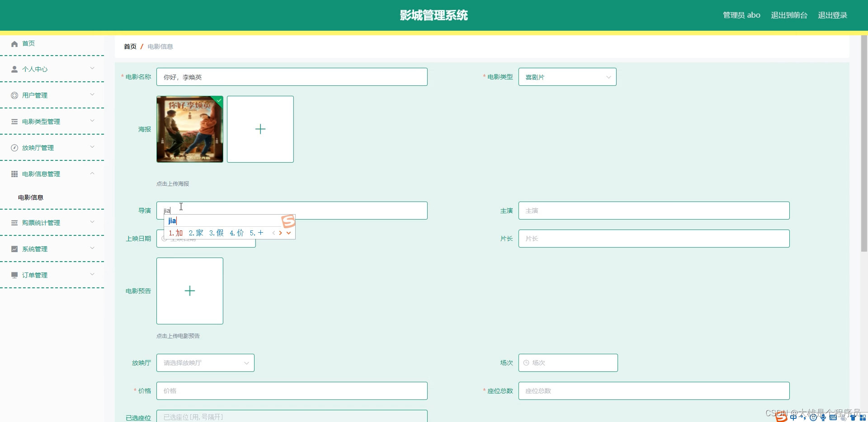
Task: Click the 退出登录 link
Action: tap(832, 15)
